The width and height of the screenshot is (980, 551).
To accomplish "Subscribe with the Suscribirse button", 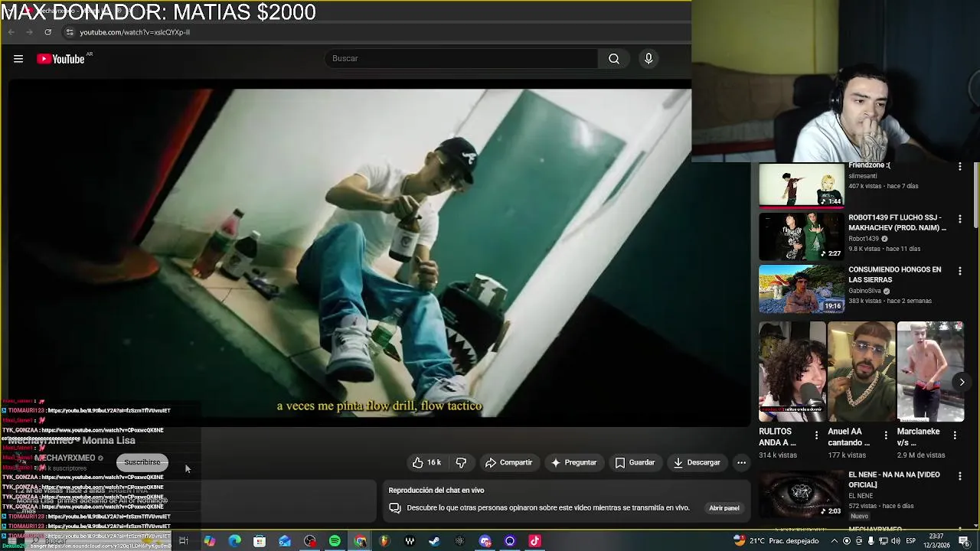I will click(142, 462).
